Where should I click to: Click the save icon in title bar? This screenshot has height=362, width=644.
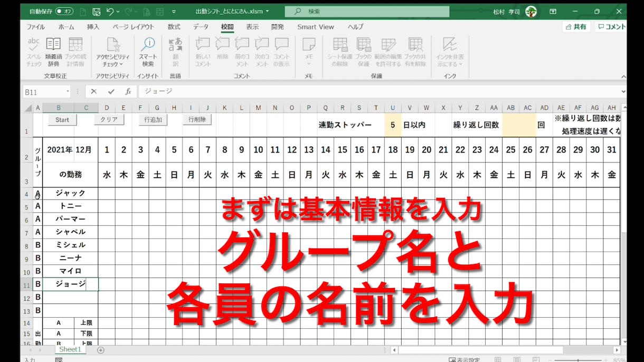[x=96, y=11]
